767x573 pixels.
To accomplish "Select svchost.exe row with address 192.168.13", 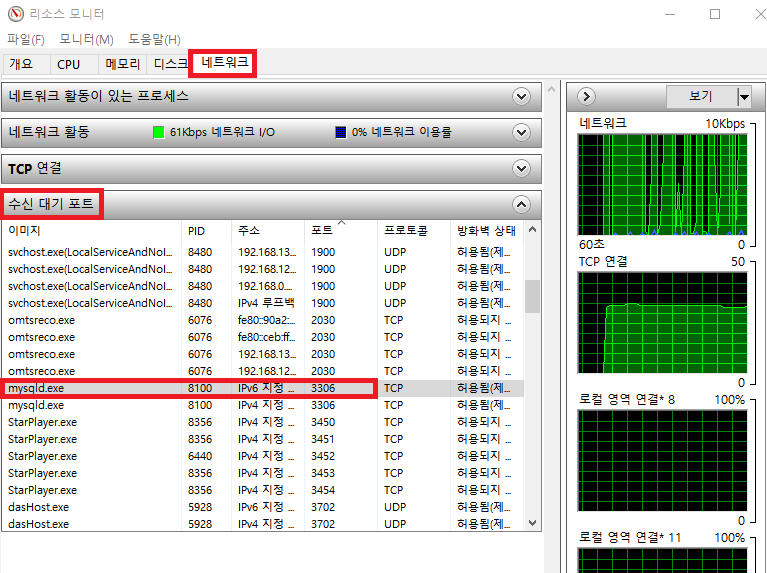I will pyautogui.click(x=263, y=252).
